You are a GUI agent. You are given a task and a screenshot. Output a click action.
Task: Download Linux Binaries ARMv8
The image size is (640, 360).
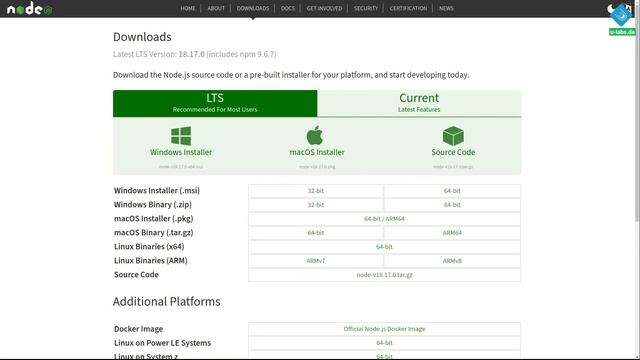[452, 260]
